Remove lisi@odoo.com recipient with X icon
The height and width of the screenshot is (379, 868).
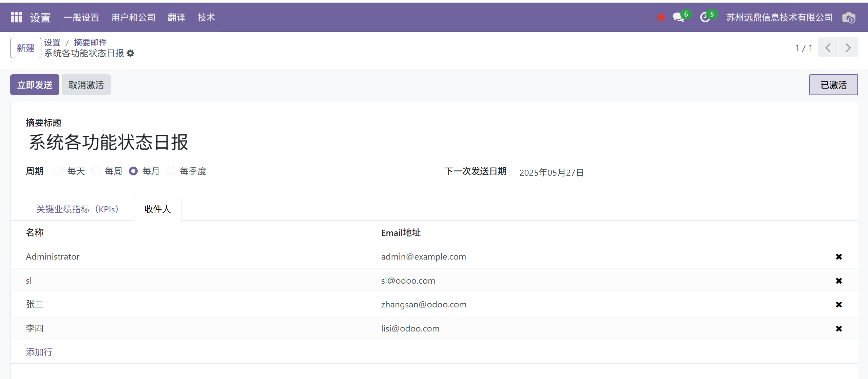[838, 328]
